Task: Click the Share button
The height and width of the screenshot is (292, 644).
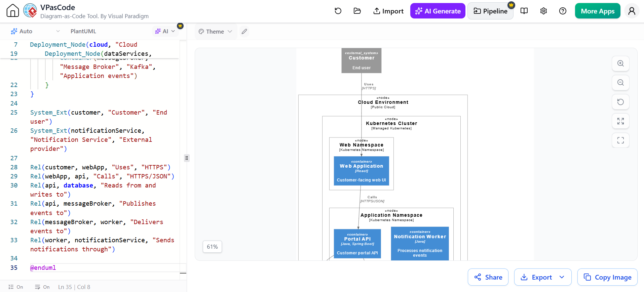Action: click(x=488, y=277)
